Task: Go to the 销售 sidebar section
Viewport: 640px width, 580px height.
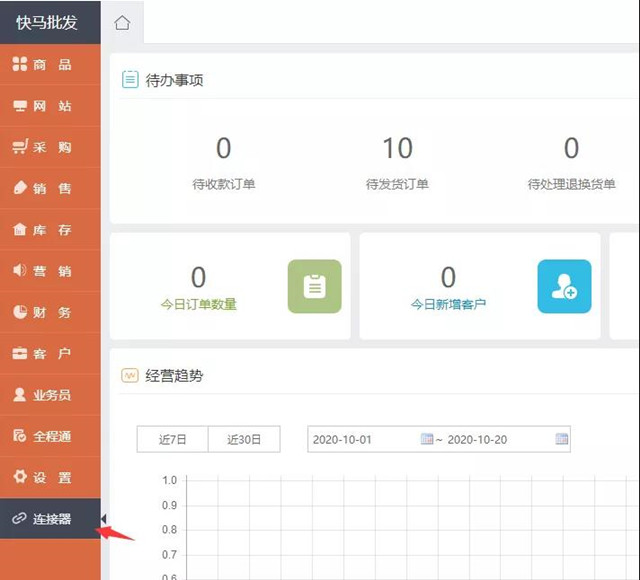Action: (50, 188)
